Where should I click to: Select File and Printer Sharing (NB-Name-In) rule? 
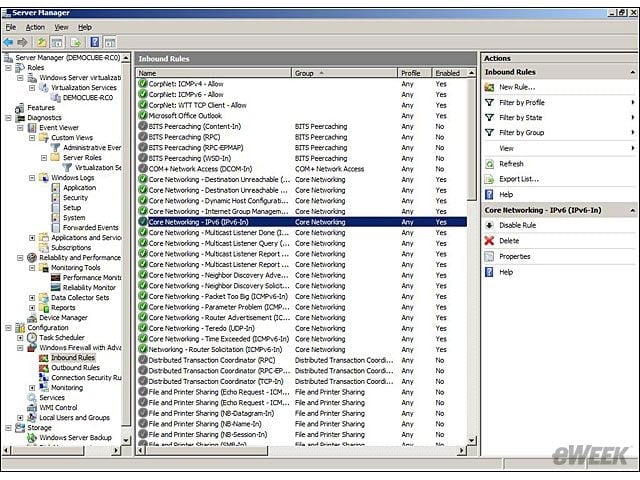click(302, 424)
